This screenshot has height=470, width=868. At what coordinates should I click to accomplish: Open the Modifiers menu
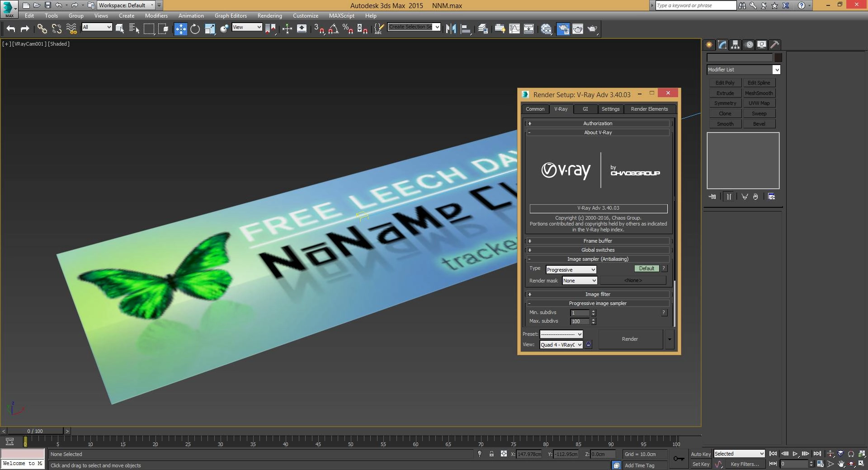[156, 16]
